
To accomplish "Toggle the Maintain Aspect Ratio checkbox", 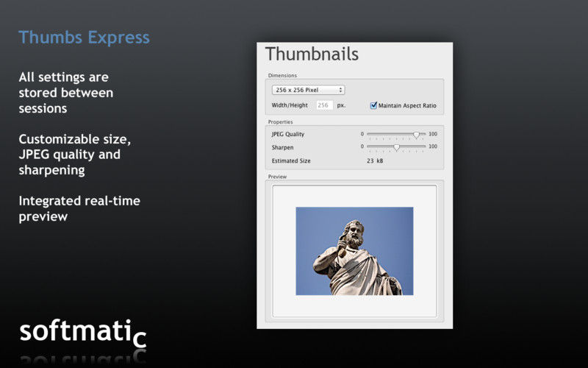I will click(x=373, y=105).
